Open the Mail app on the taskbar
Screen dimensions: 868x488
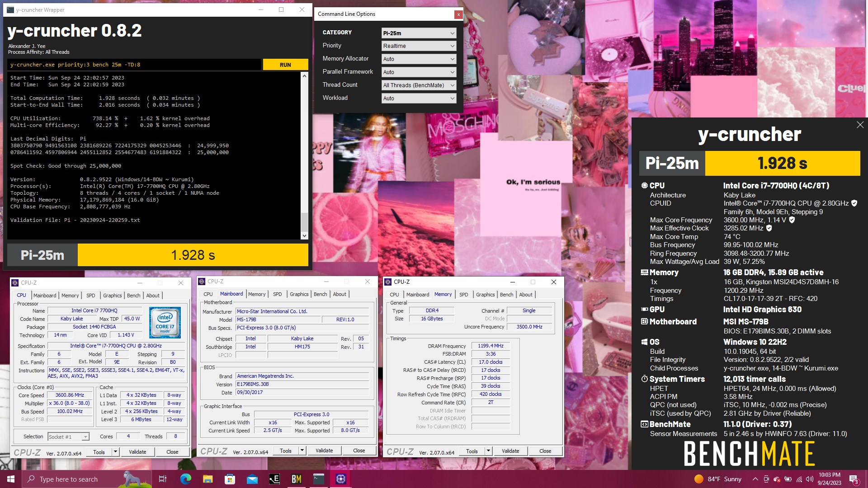pyautogui.click(x=252, y=479)
